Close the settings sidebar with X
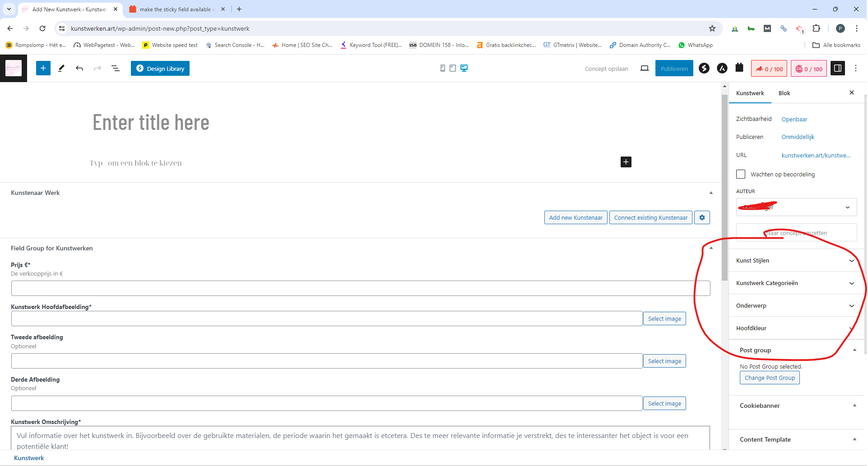 coord(852,92)
